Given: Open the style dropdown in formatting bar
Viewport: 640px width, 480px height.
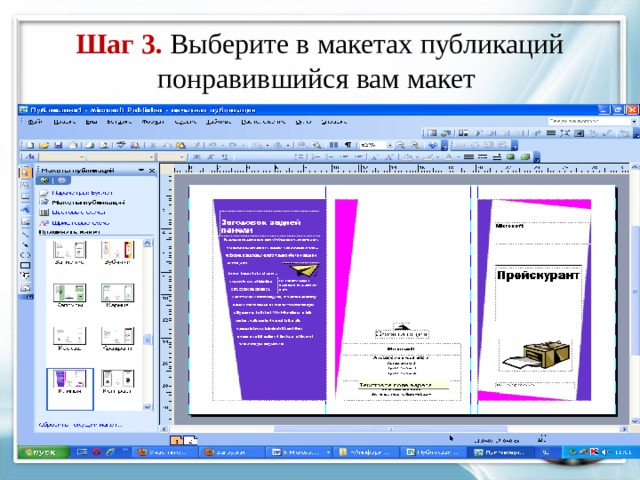Looking at the screenshot, I should tap(82, 157).
